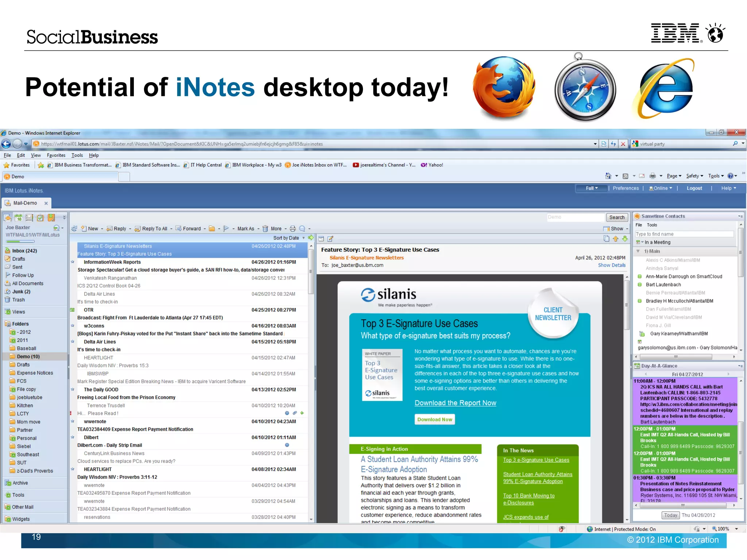747x560 pixels.
Task: Collapse the 1) Main contacts group
Action: (x=638, y=251)
